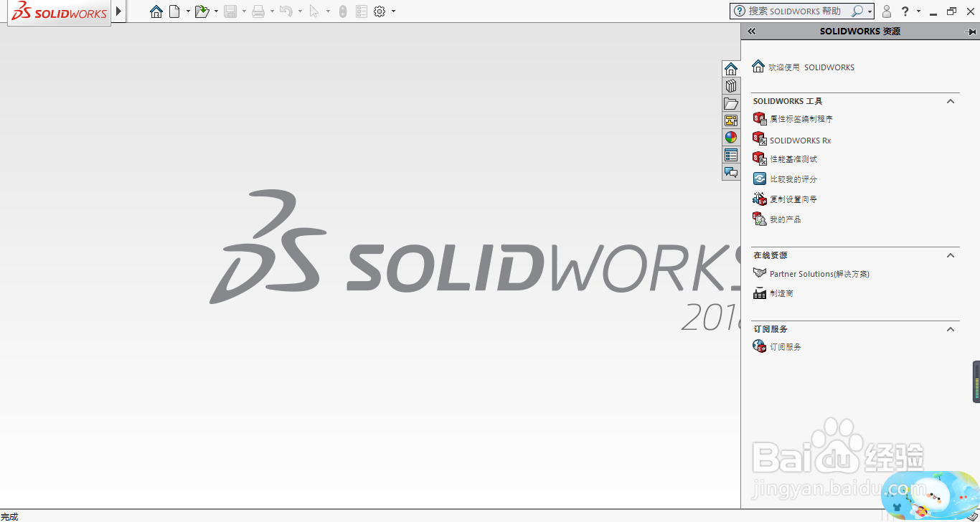This screenshot has height=522, width=980.
Task: Expand the Select tool dropdown arrow
Action: [328, 11]
